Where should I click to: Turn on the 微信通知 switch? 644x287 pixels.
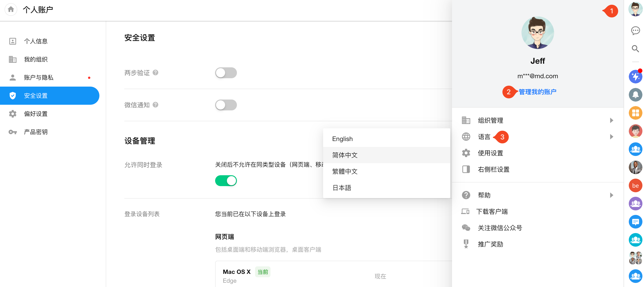pyautogui.click(x=226, y=105)
